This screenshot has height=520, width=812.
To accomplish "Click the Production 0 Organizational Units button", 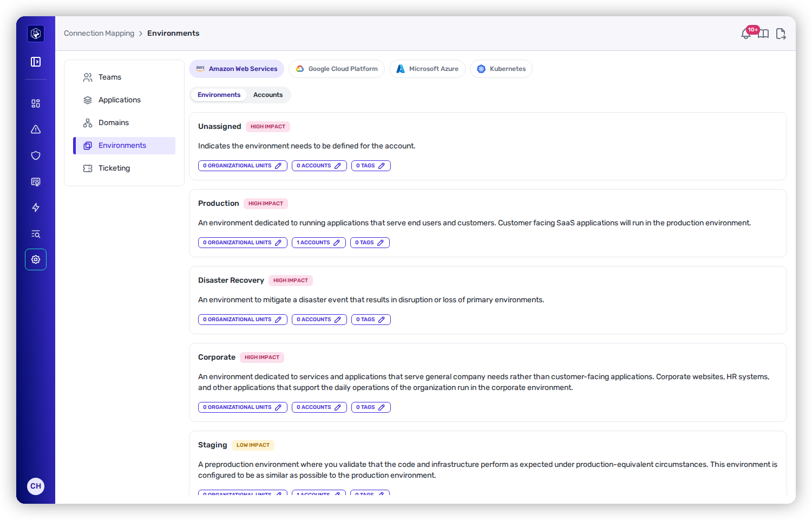I will pos(243,243).
